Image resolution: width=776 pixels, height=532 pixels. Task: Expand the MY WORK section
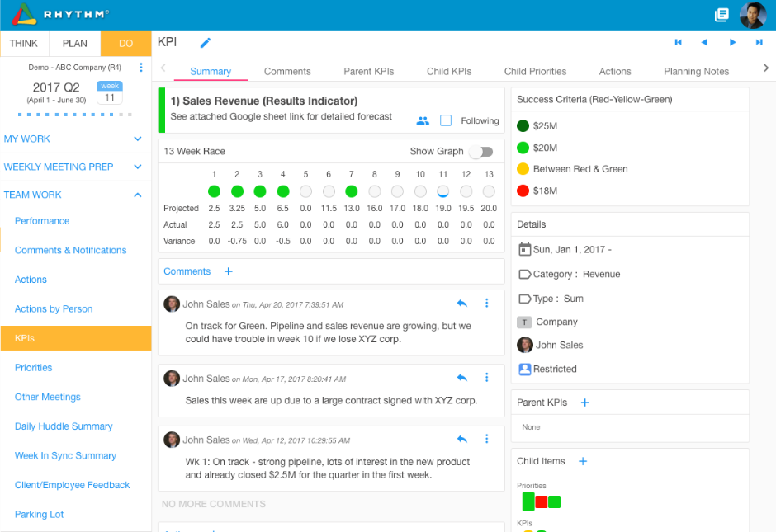pyautogui.click(x=76, y=139)
